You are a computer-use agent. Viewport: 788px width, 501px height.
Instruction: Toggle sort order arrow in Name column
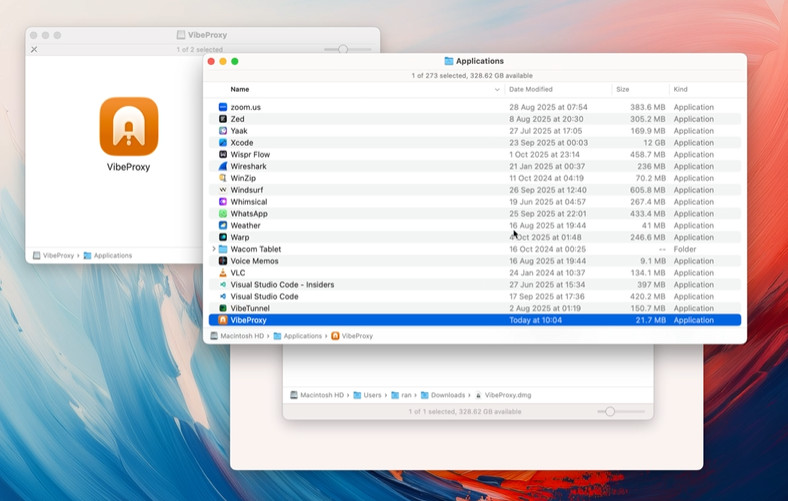(497, 89)
